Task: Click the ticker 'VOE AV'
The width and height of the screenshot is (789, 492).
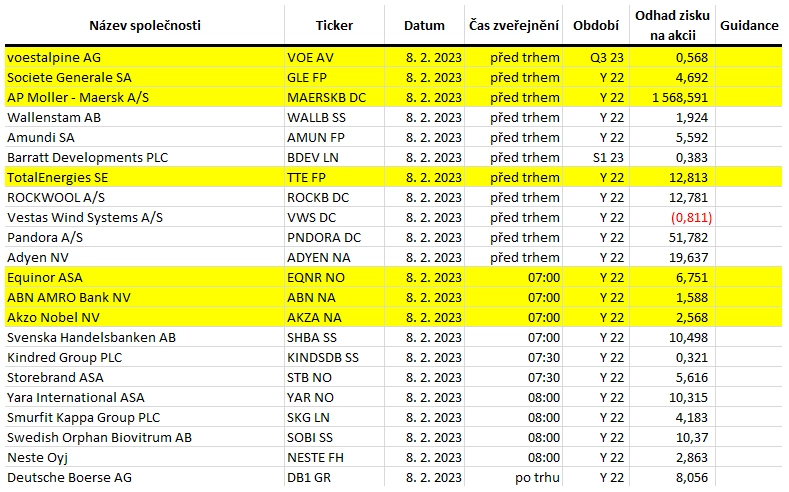Action: pos(310,58)
